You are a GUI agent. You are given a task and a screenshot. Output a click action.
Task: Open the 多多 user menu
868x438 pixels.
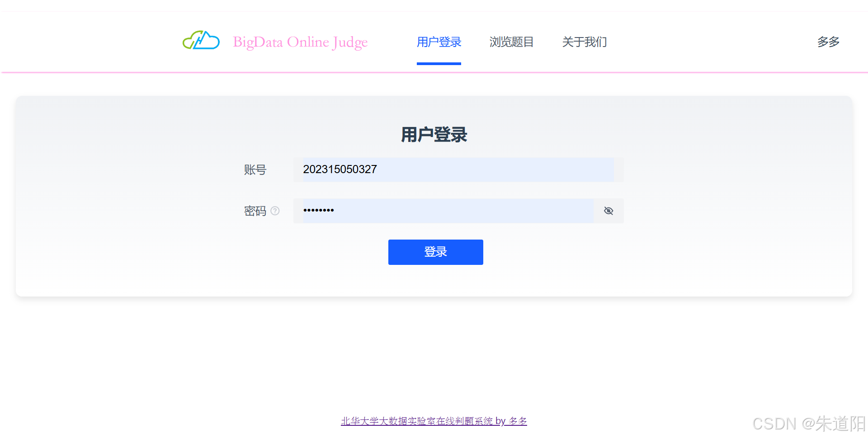tap(828, 42)
